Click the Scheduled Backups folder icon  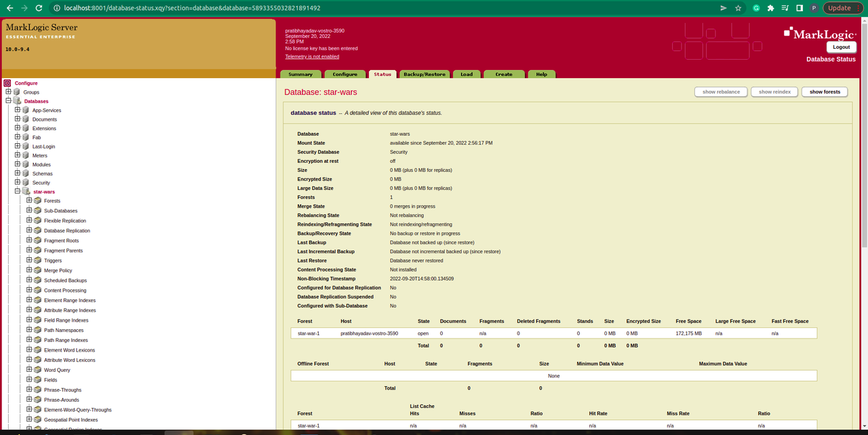(x=37, y=280)
